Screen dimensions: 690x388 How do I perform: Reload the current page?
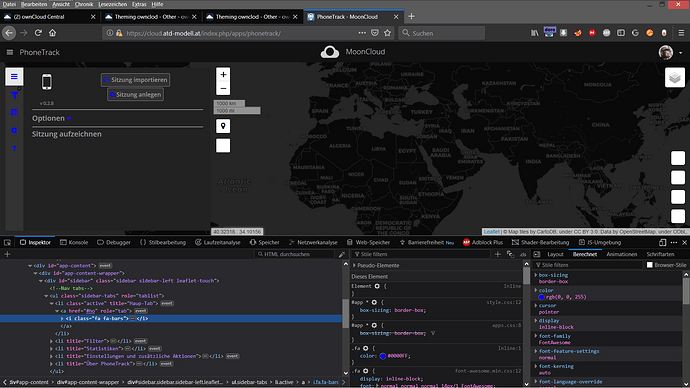pos(38,33)
